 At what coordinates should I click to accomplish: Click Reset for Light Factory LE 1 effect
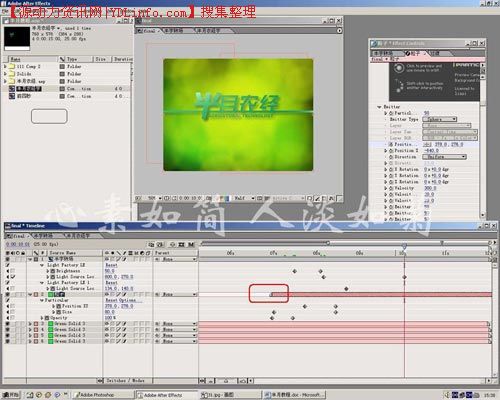(x=111, y=283)
